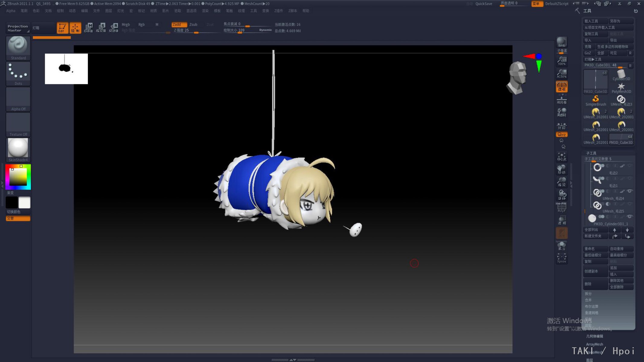The image size is (644, 362).
Task: Move subtool up with the up arrow
Action: (614, 230)
